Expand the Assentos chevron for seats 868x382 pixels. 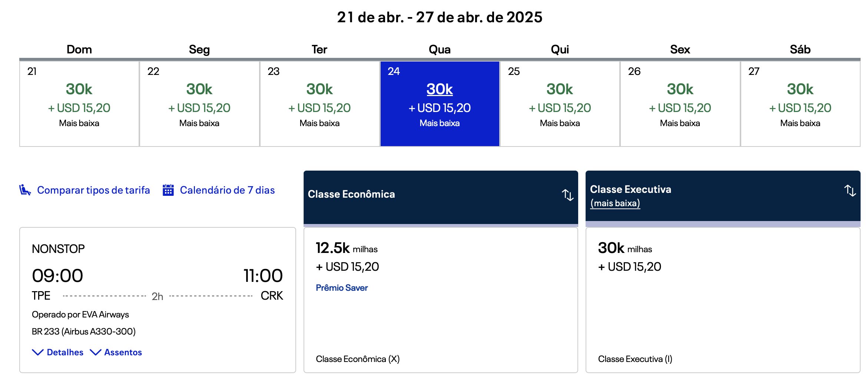(x=96, y=352)
